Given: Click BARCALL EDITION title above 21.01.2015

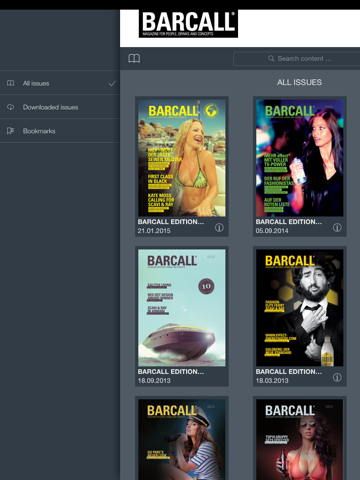Looking at the screenshot, I should tap(171, 222).
